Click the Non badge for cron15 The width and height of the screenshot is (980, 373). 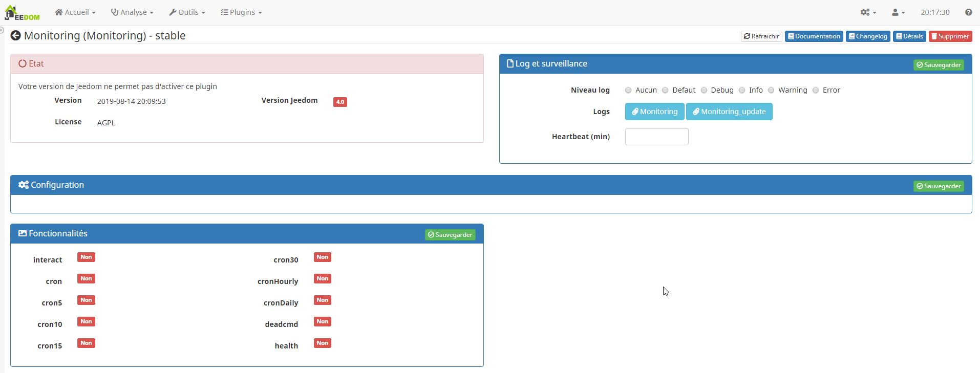[86, 343]
